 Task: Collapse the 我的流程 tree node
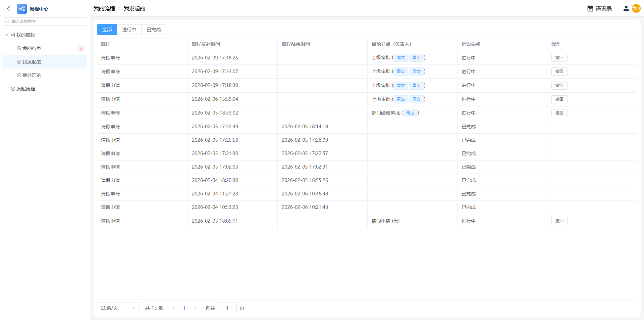tap(7, 35)
